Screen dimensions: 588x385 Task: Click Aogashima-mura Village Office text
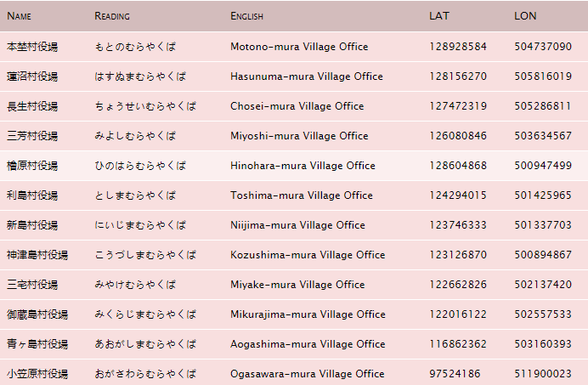308,344
